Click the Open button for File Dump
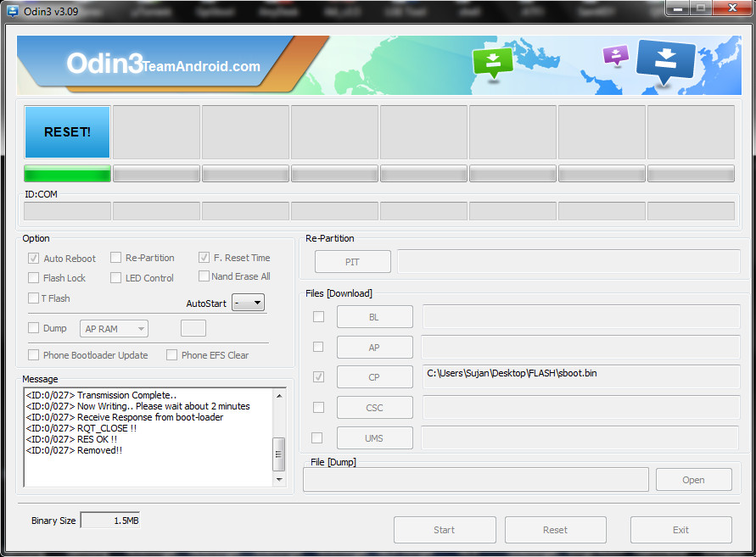756x557 pixels. (x=694, y=480)
